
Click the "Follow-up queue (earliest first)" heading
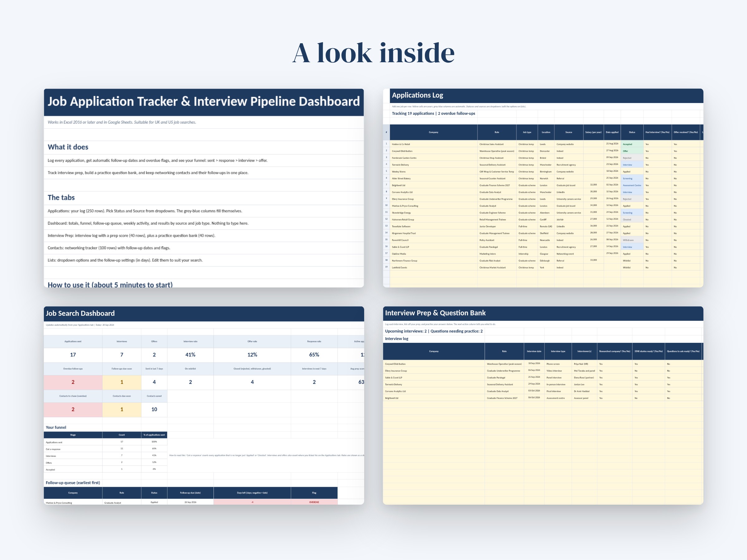[73, 483]
